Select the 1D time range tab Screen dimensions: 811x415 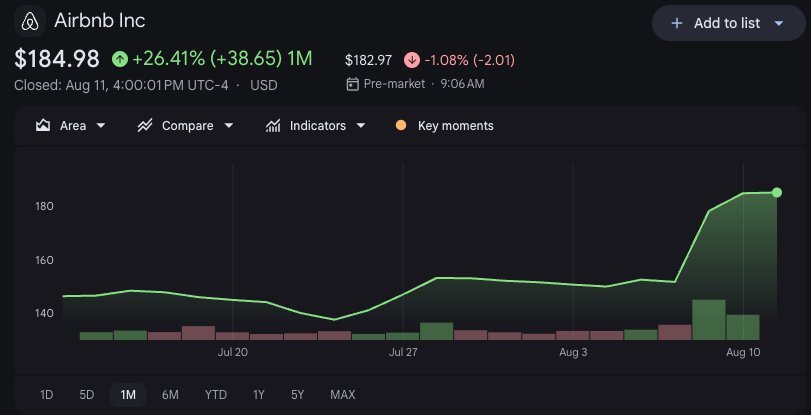(47, 395)
